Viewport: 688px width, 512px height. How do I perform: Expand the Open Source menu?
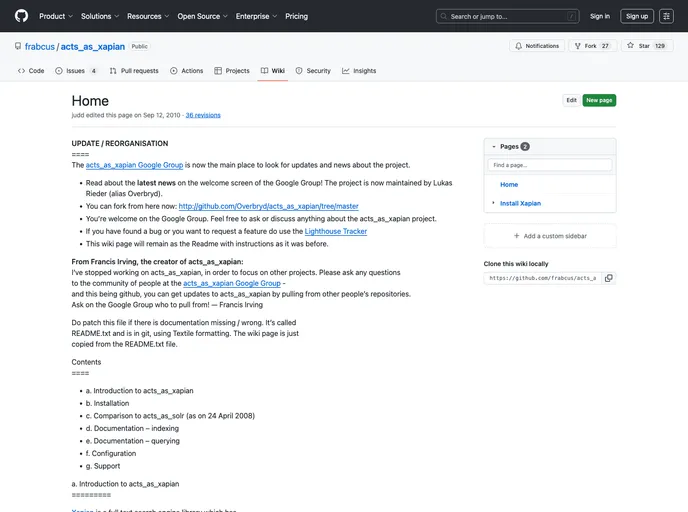click(203, 16)
